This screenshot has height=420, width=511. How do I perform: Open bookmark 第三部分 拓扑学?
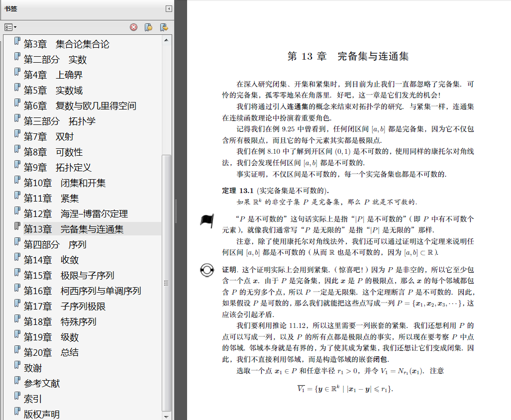60,121
